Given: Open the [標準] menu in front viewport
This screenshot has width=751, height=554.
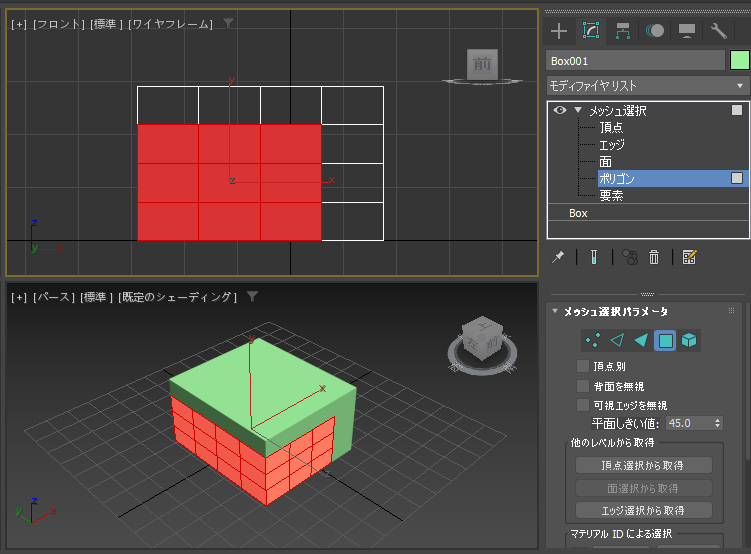Looking at the screenshot, I should [x=107, y=24].
